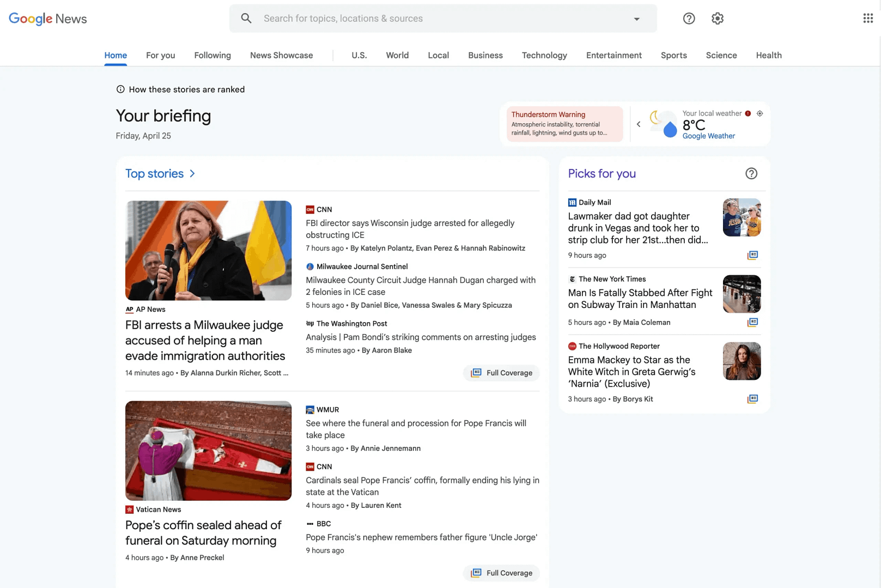Open Milwaukee County Circuit Judge Hannah Dugan article

(x=421, y=286)
